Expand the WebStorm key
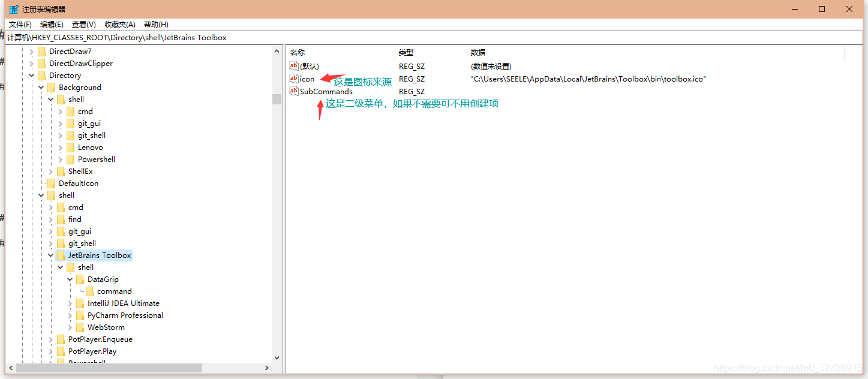The image size is (868, 379). [70, 327]
